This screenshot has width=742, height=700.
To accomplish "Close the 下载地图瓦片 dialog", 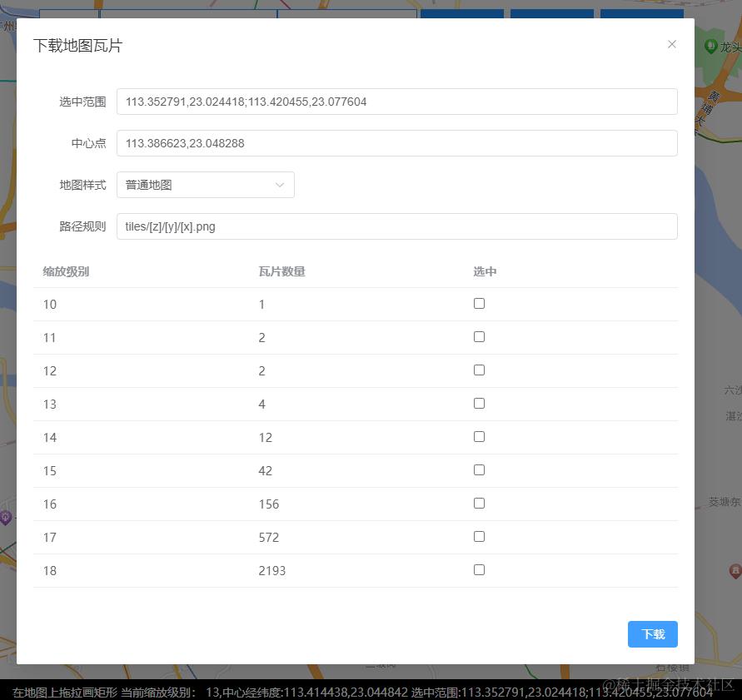I will (x=672, y=44).
